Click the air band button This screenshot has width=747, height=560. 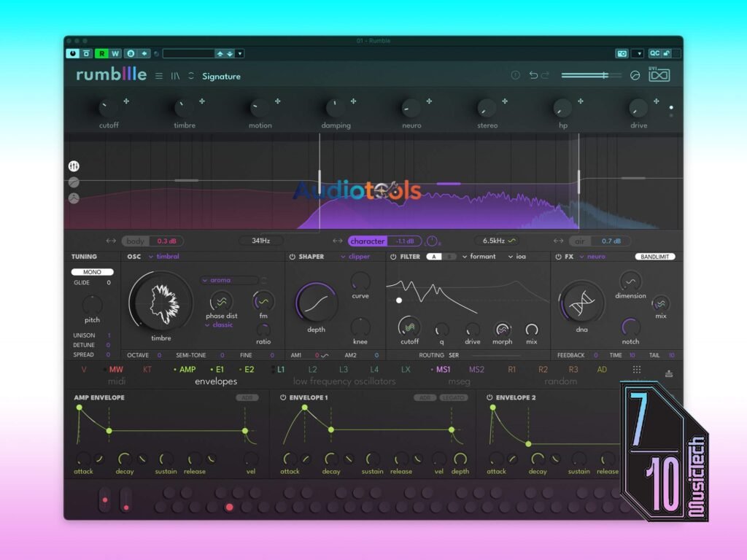(580, 241)
